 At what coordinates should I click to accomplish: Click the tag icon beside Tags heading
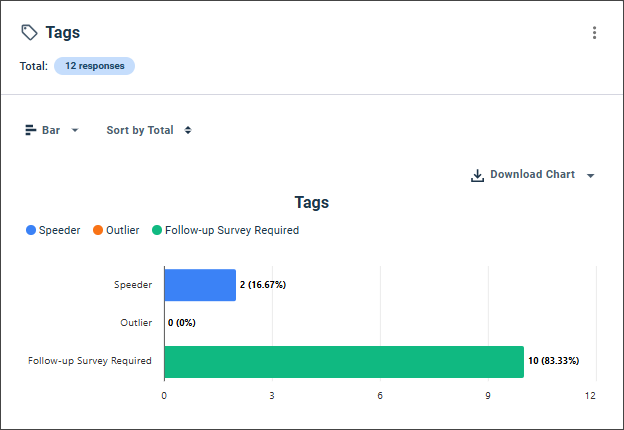point(29,33)
